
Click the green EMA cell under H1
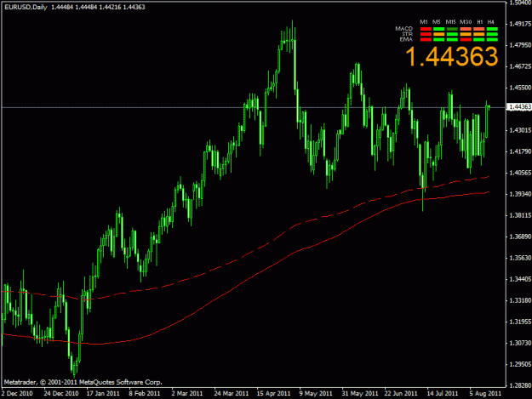pos(479,40)
